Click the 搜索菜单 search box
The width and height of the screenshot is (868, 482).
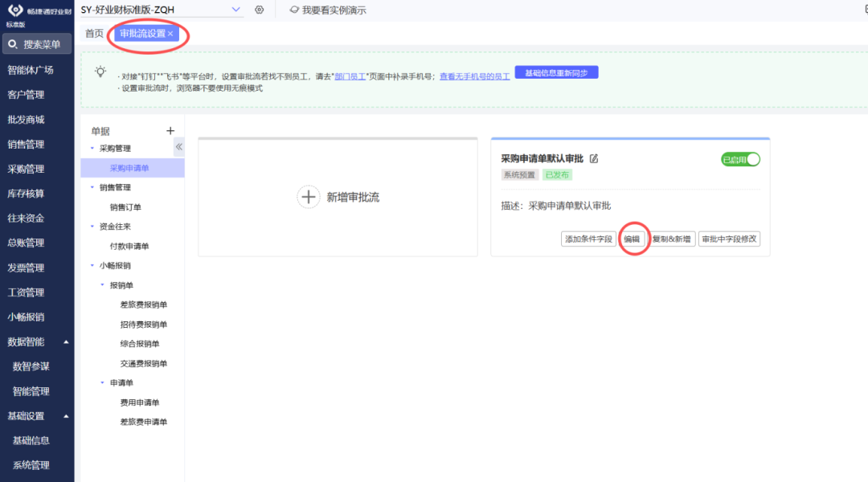[37, 44]
